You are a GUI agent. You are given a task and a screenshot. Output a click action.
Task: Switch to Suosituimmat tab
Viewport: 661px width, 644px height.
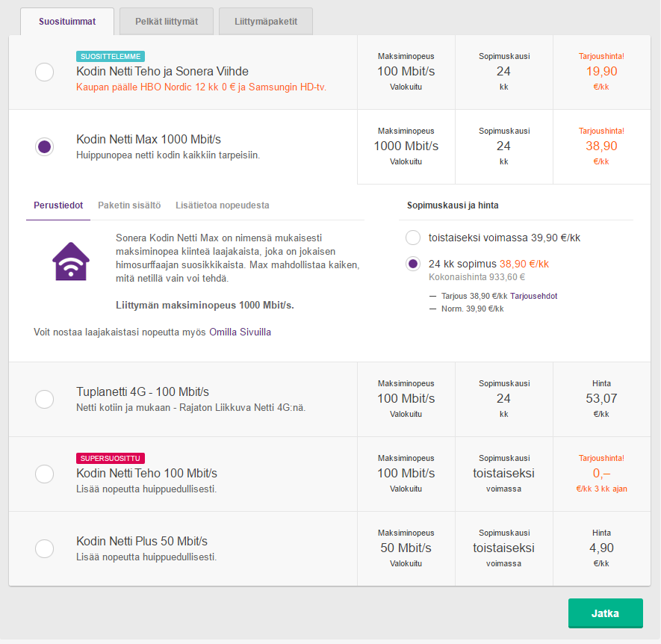[x=67, y=22]
